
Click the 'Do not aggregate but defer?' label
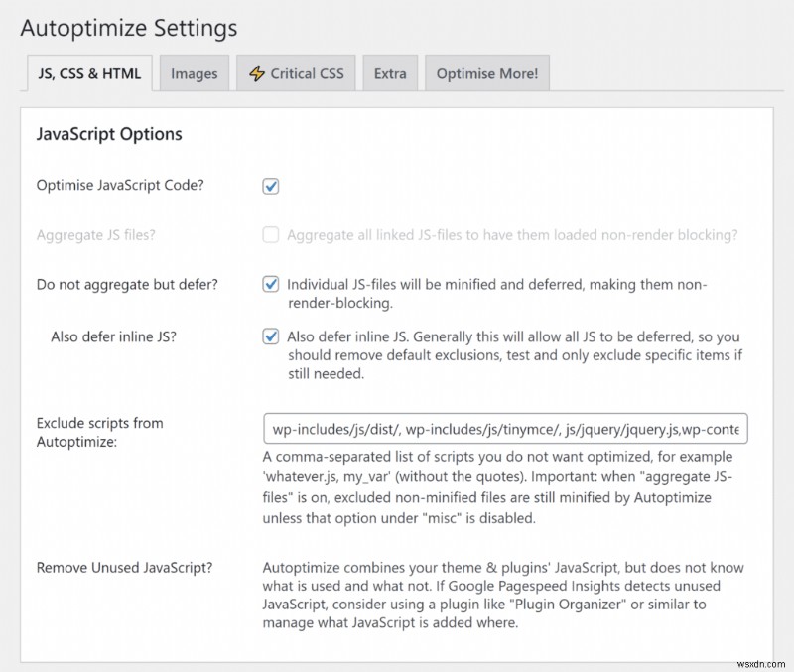127,285
